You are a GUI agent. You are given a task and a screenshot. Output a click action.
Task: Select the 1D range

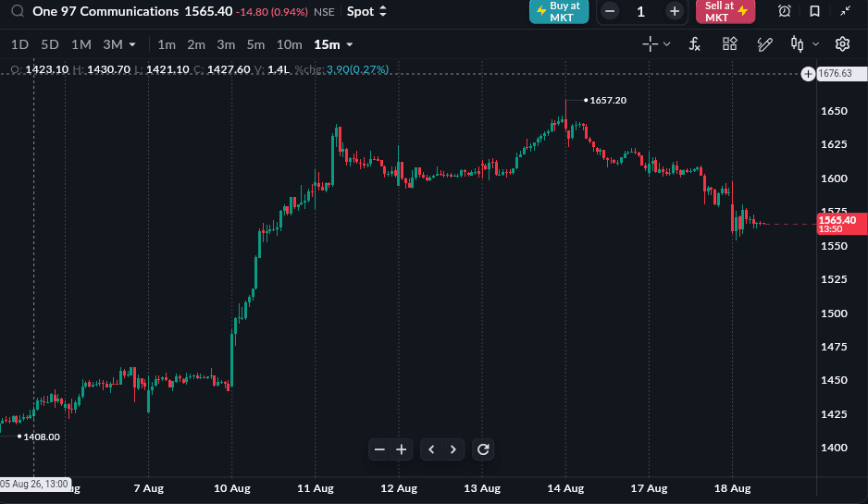pos(20,44)
